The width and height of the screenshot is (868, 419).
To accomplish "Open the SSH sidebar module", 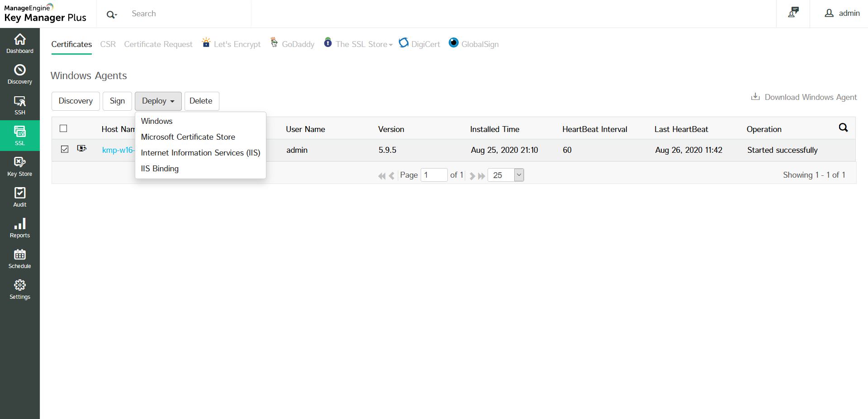I will click(x=20, y=105).
